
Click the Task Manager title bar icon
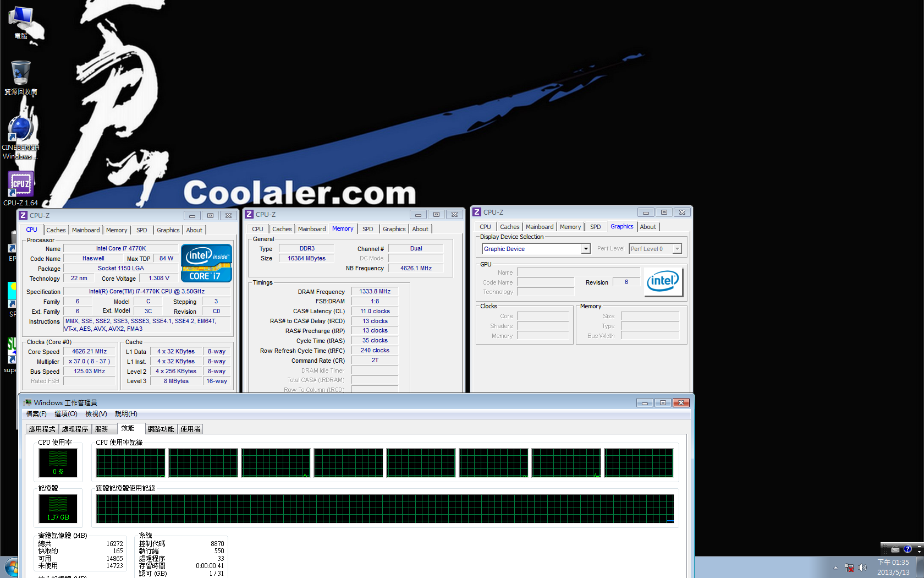coord(28,402)
